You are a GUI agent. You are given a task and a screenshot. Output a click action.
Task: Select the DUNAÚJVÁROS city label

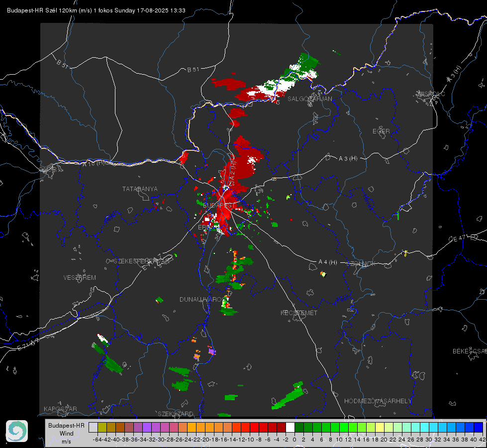[201, 299]
